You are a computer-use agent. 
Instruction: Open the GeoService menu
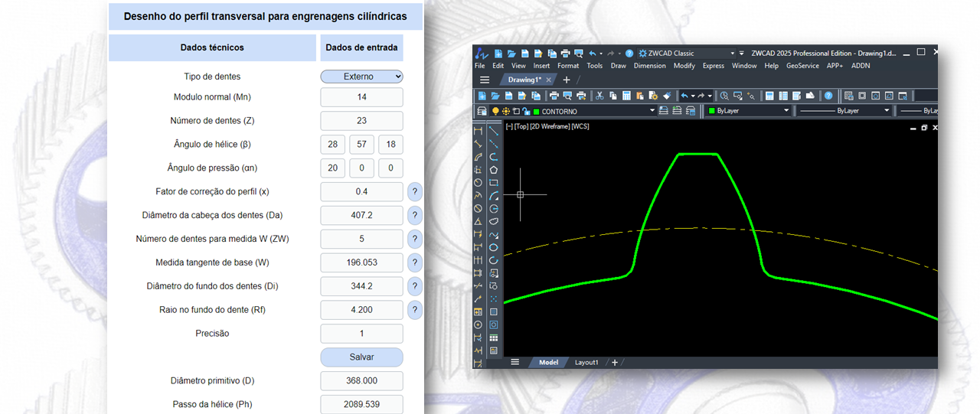click(x=802, y=66)
